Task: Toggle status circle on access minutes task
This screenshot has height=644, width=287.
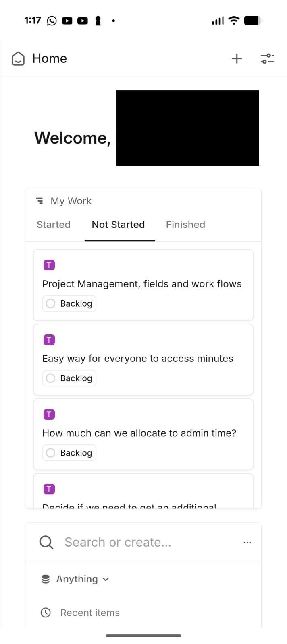Action: [x=51, y=378]
